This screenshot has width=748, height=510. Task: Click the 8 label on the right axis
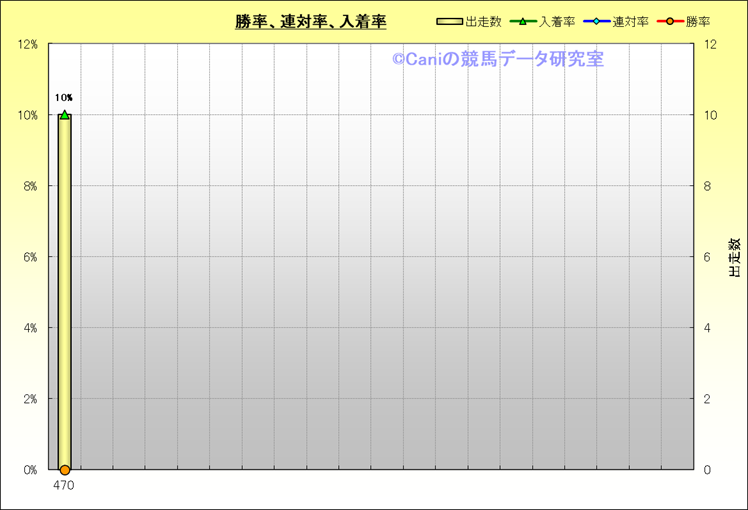tap(708, 186)
